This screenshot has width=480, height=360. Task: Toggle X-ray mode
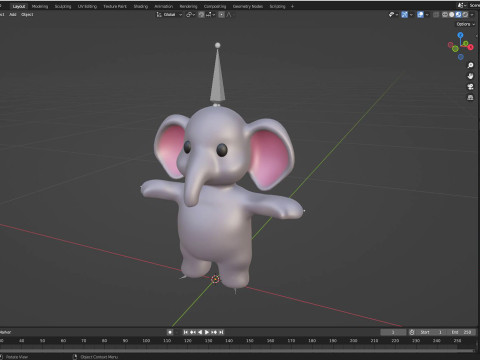click(x=436, y=15)
